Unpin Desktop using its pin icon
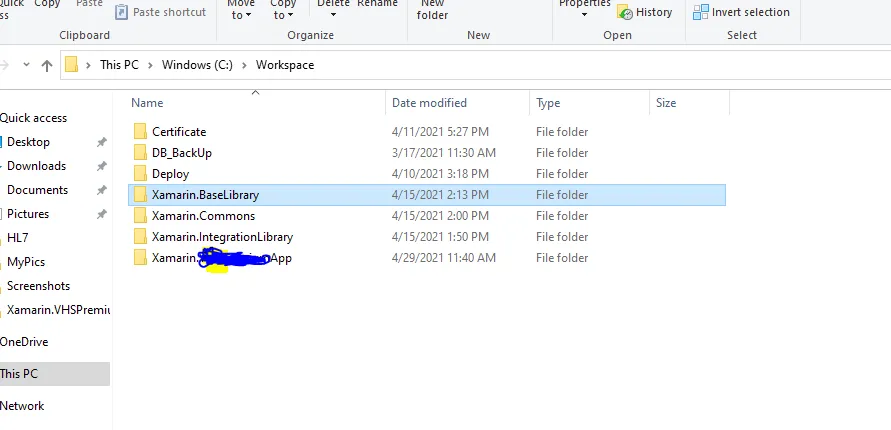Image resolution: width=891 pixels, height=430 pixels. (102, 143)
